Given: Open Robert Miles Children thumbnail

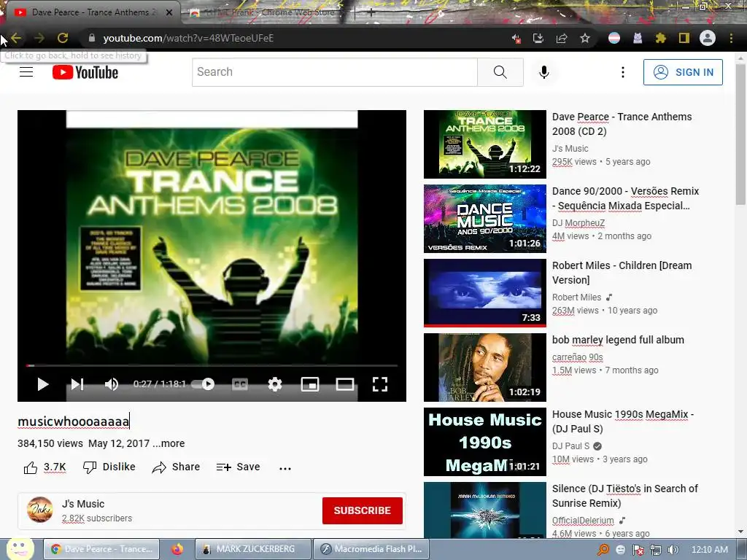Looking at the screenshot, I should (x=485, y=293).
